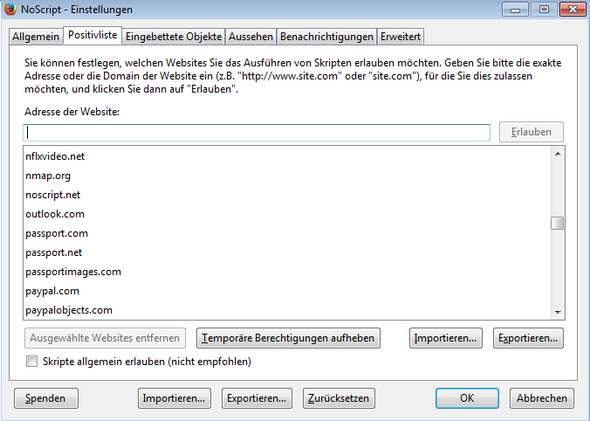Close the NoScript Einstellungen dialog

(x=573, y=9)
